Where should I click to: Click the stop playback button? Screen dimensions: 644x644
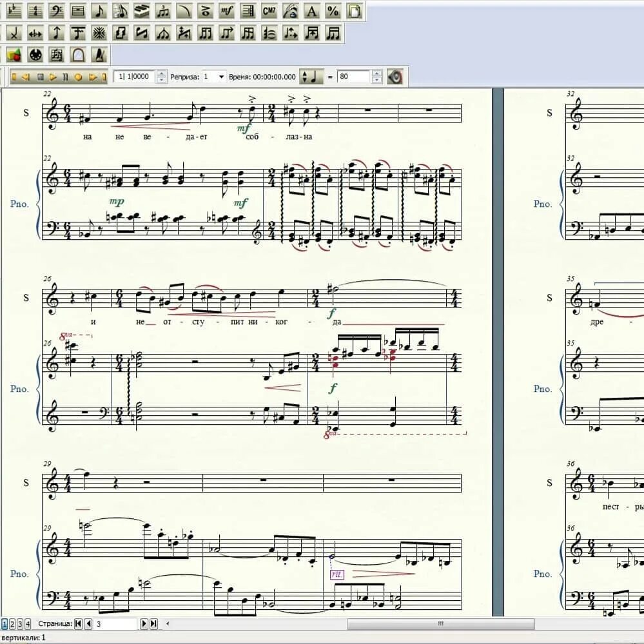point(40,77)
